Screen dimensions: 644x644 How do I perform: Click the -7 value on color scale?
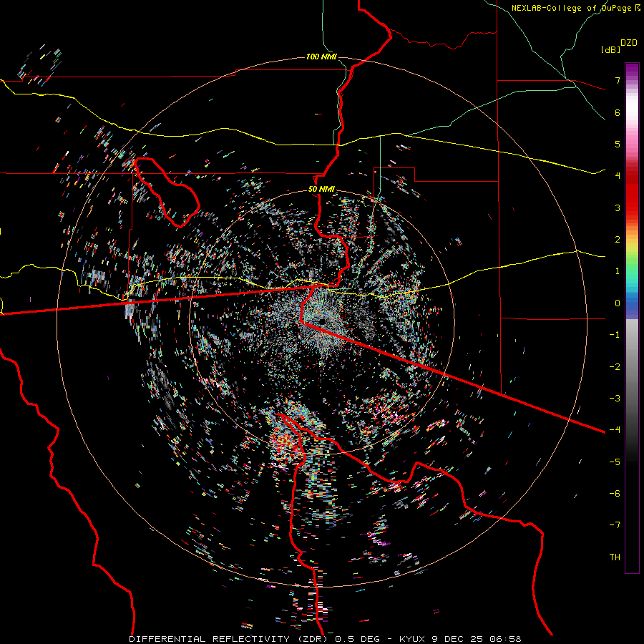tap(615, 525)
